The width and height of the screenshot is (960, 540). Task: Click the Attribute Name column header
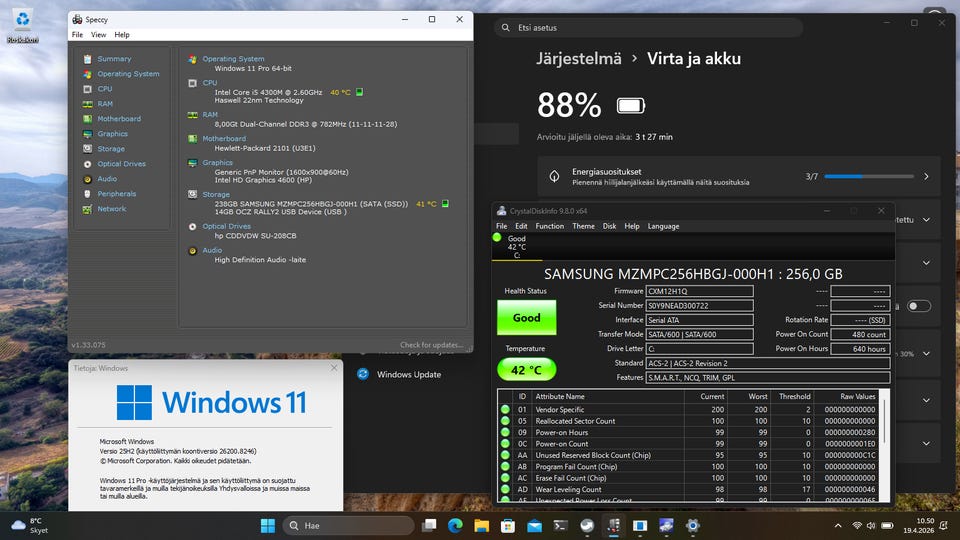(607, 397)
